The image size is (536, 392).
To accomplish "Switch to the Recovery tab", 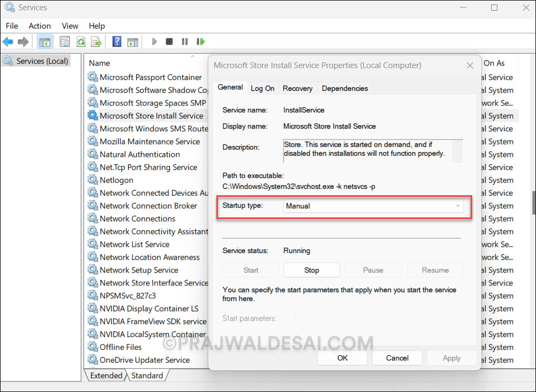I will click(297, 89).
